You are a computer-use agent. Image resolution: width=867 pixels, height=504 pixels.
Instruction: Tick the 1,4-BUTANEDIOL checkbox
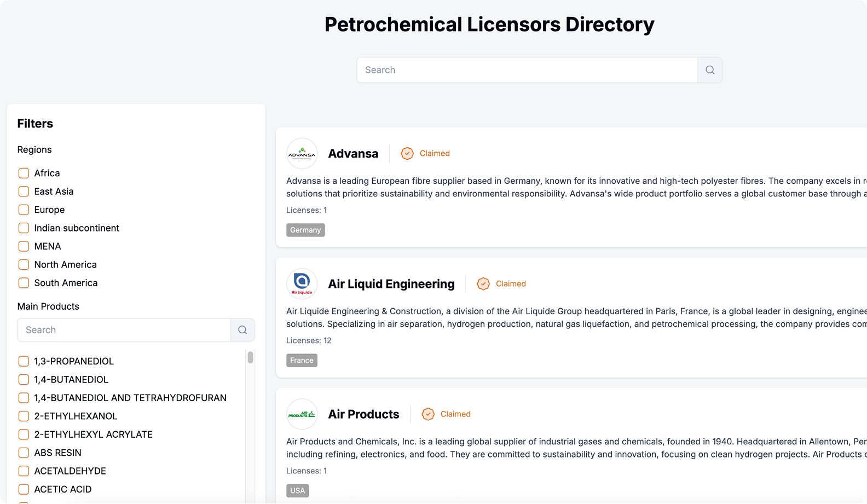[24, 380]
